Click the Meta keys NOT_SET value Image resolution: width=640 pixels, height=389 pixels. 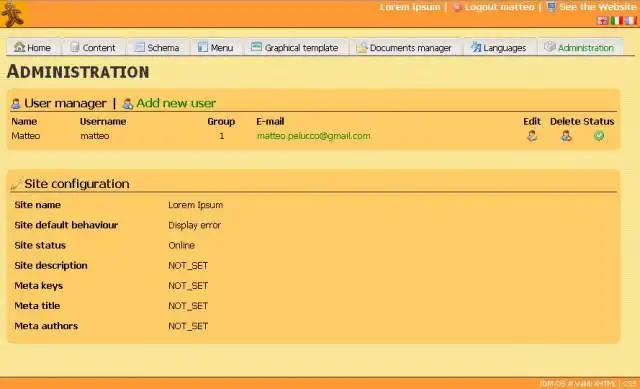(188, 286)
